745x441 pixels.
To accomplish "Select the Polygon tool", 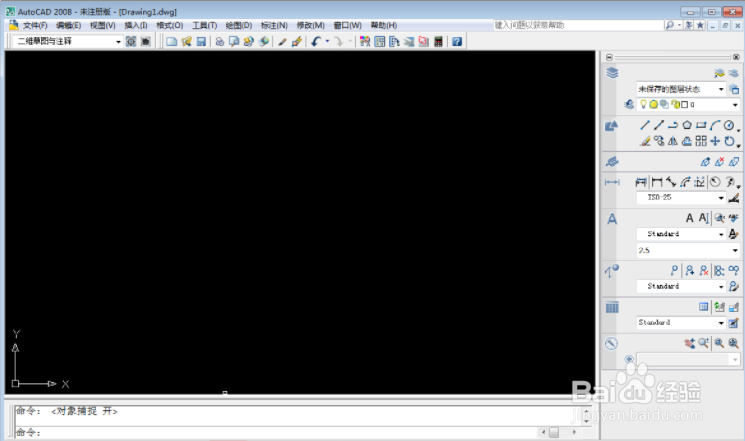I will tap(687, 125).
